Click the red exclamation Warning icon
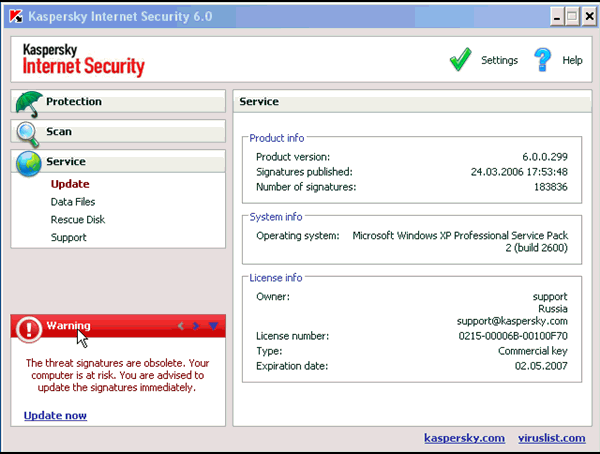Screen dimensions: 600x454 click(x=29, y=329)
